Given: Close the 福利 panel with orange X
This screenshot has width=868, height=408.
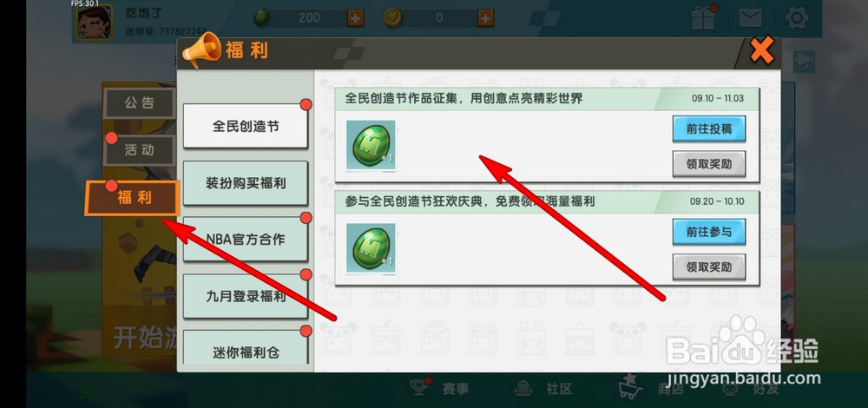Looking at the screenshot, I should (762, 52).
